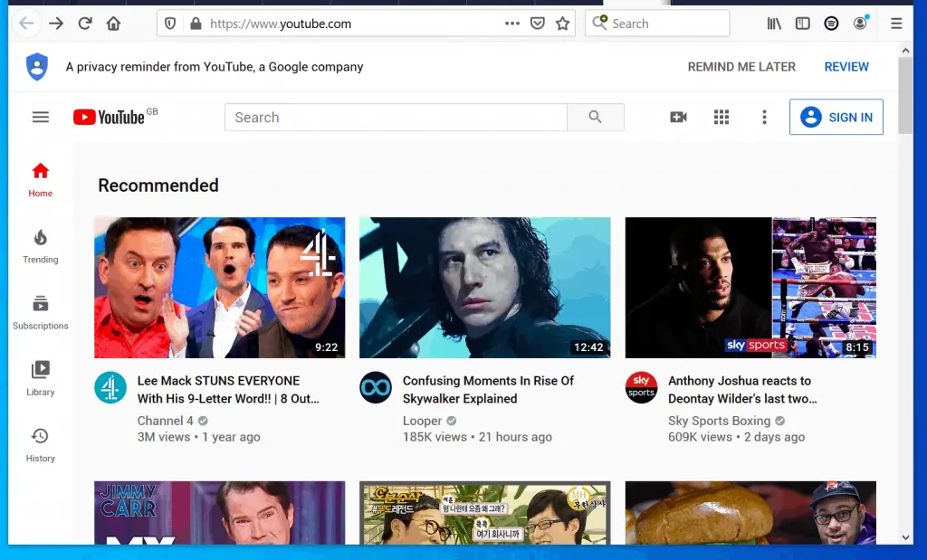The width and height of the screenshot is (927, 560).
Task: Click the YouTube search magnifier button
Action: [595, 118]
